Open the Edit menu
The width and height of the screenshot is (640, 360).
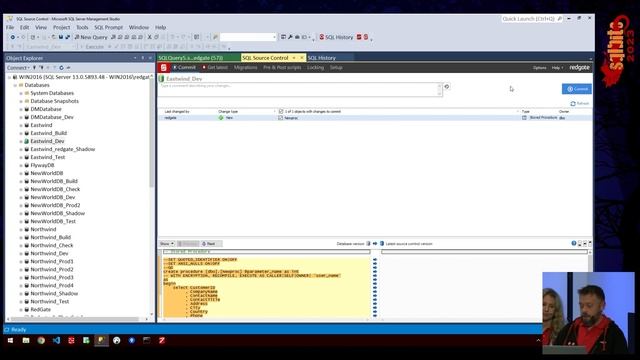click(x=24, y=27)
